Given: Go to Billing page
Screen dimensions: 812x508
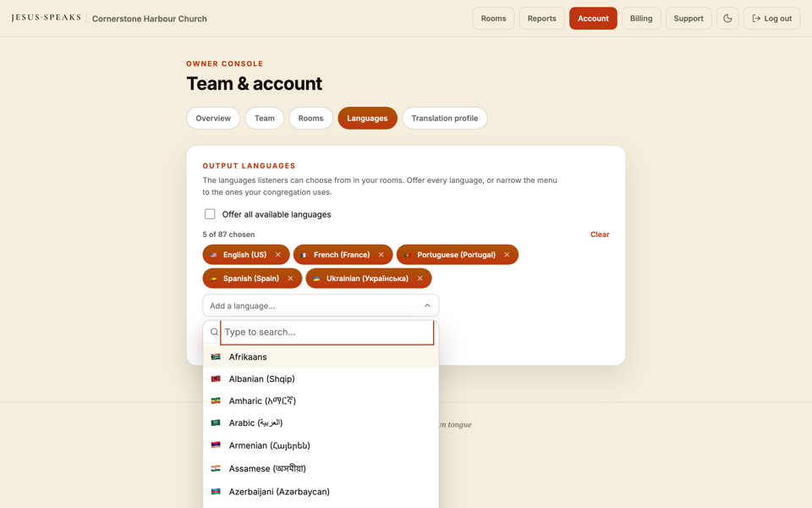Looking at the screenshot, I should click(641, 18).
